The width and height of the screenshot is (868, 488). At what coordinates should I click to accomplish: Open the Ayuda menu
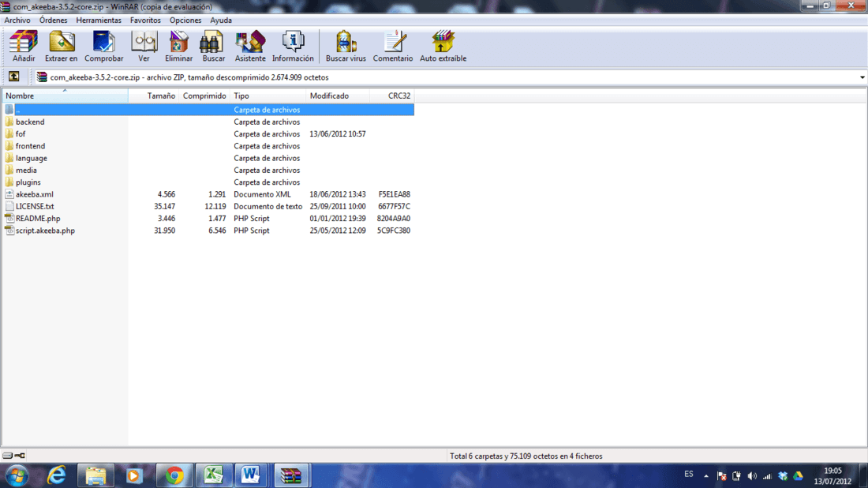[x=220, y=21]
